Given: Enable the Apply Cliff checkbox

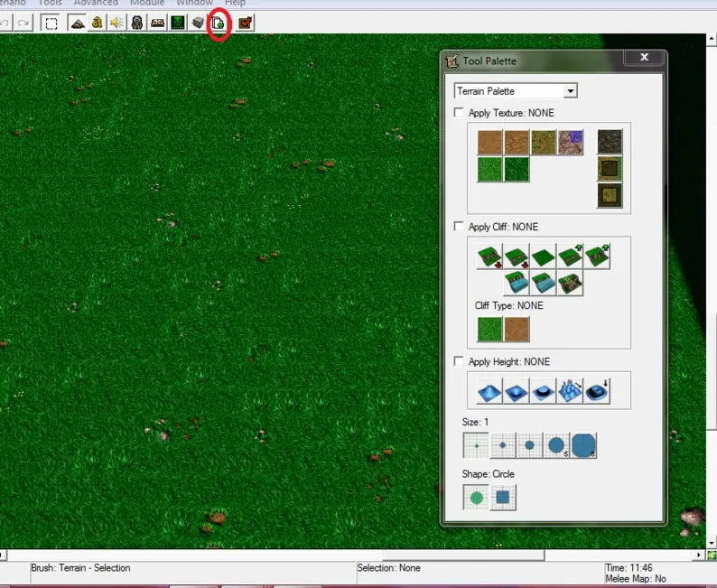Looking at the screenshot, I should pos(458,226).
